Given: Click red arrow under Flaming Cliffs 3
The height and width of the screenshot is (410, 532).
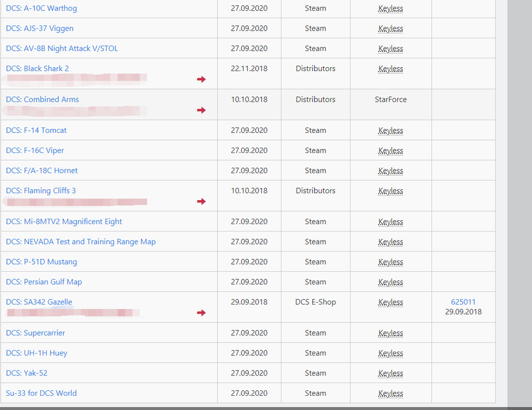Looking at the screenshot, I should coord(201,202).
